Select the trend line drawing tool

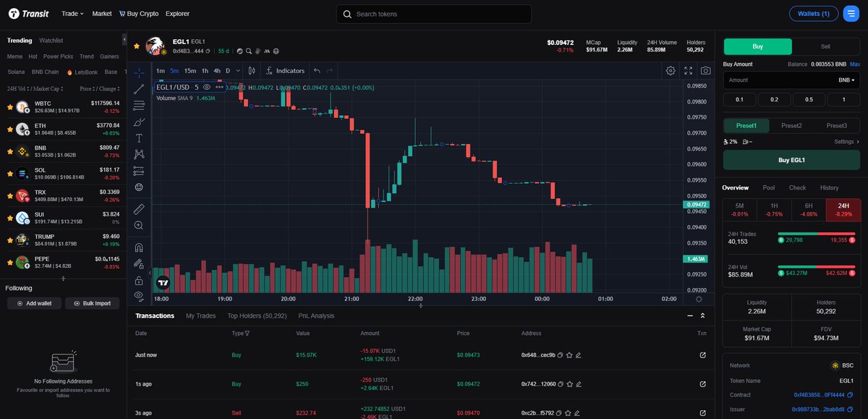point(139,89)
